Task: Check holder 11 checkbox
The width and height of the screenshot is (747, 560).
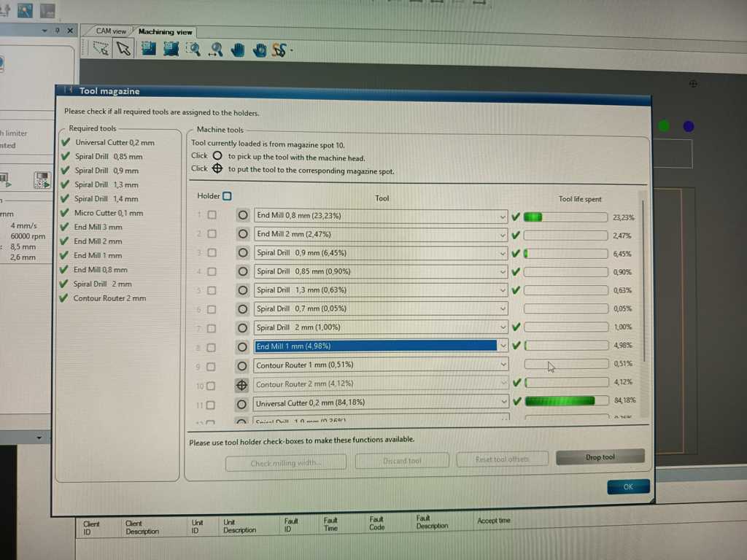Action: tap(211, 405)
